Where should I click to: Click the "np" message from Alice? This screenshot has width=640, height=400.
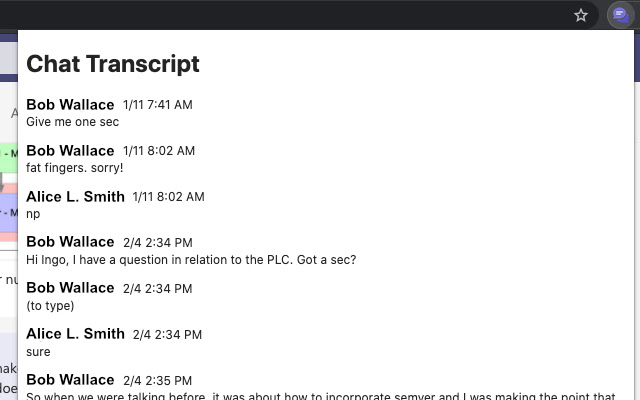(33, 214)
